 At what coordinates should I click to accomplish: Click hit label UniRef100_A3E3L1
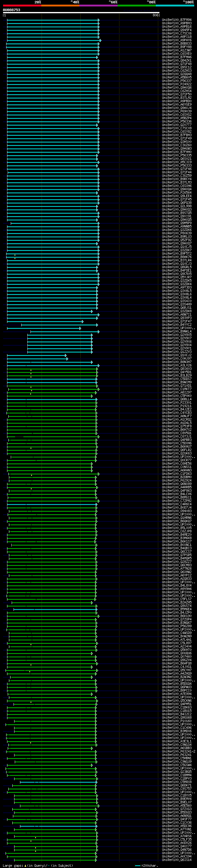[x=177, y=741]
